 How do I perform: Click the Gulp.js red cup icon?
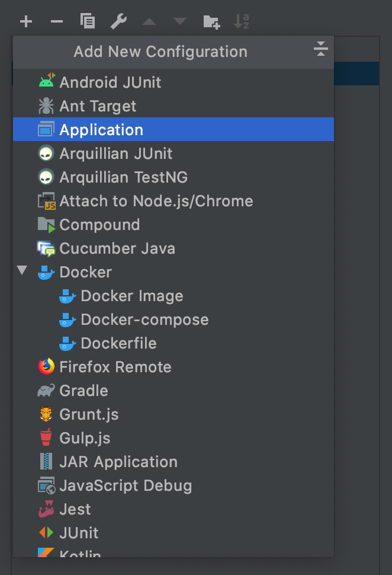46,437
